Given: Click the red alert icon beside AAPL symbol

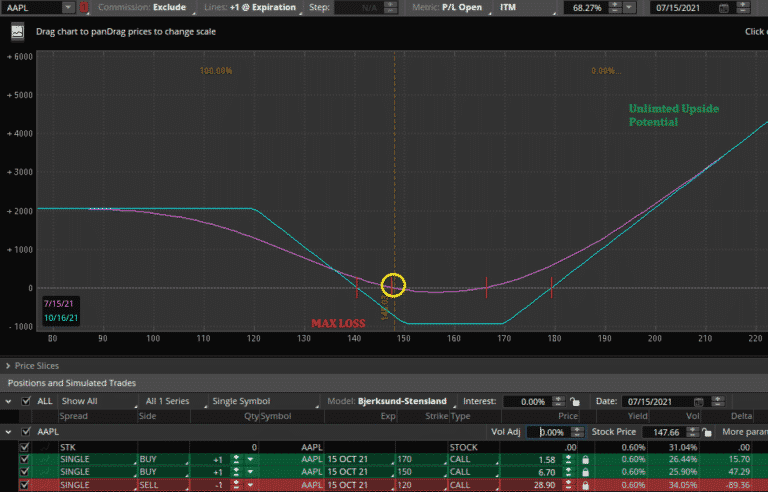Looking at the screenshot, I should pyautogui.click(x=83, y=8).
